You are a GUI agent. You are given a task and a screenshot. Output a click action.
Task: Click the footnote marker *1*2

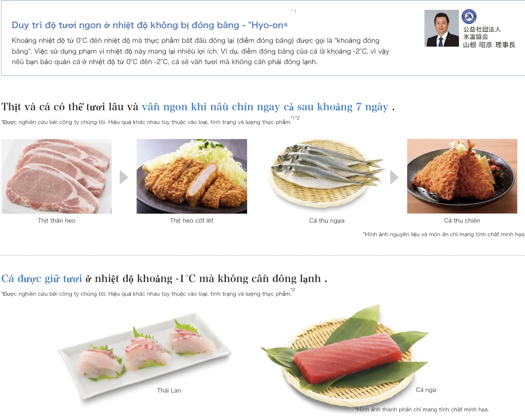295,118
